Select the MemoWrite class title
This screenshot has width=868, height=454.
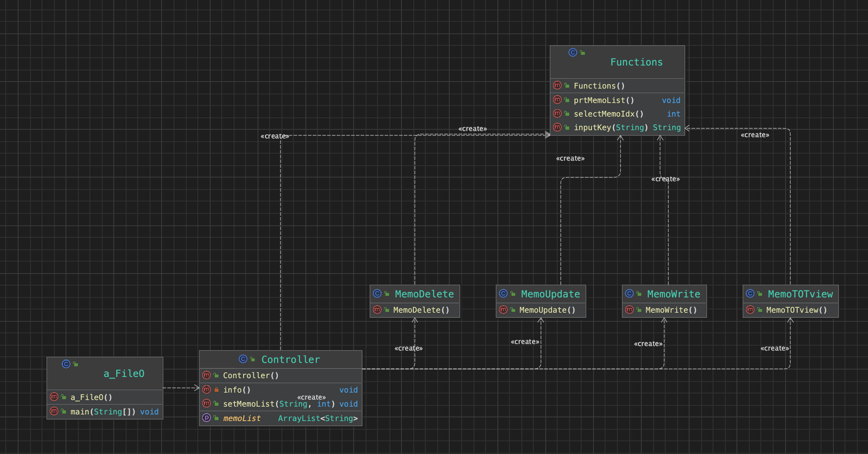(x=673, y=294)
